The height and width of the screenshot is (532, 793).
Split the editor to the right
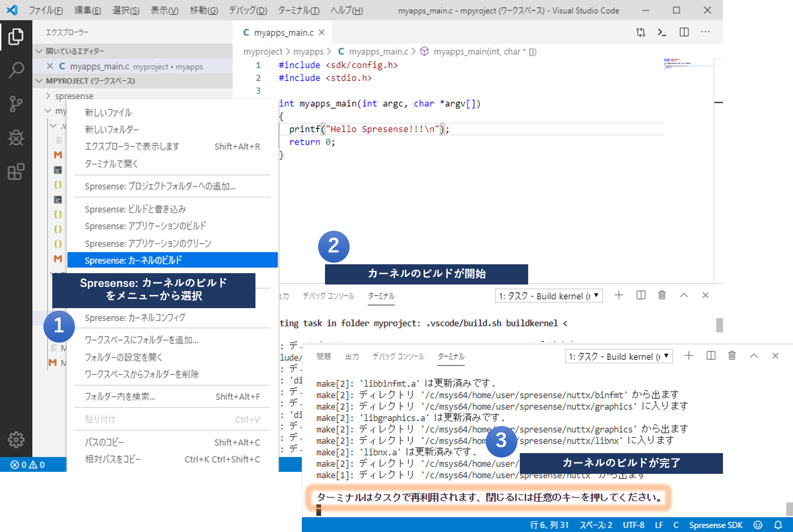tap(684, 32)
